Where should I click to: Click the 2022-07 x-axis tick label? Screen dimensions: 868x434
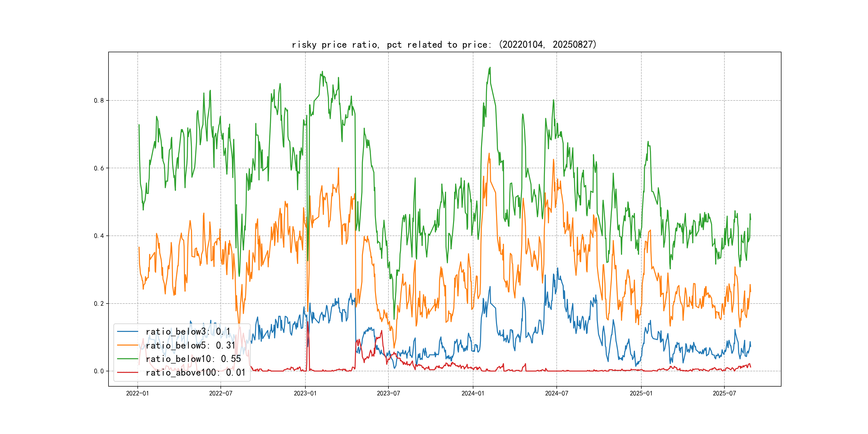coord(221,393)
